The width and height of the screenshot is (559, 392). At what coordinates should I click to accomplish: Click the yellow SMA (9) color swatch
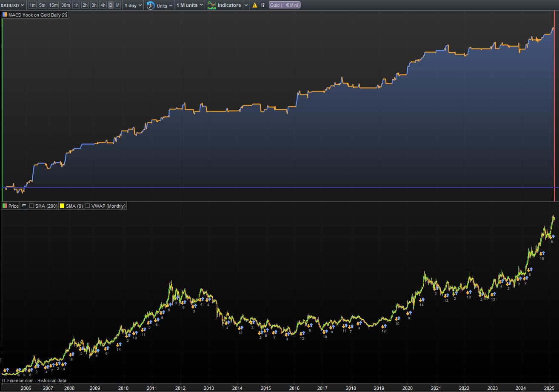click(62, 206)
